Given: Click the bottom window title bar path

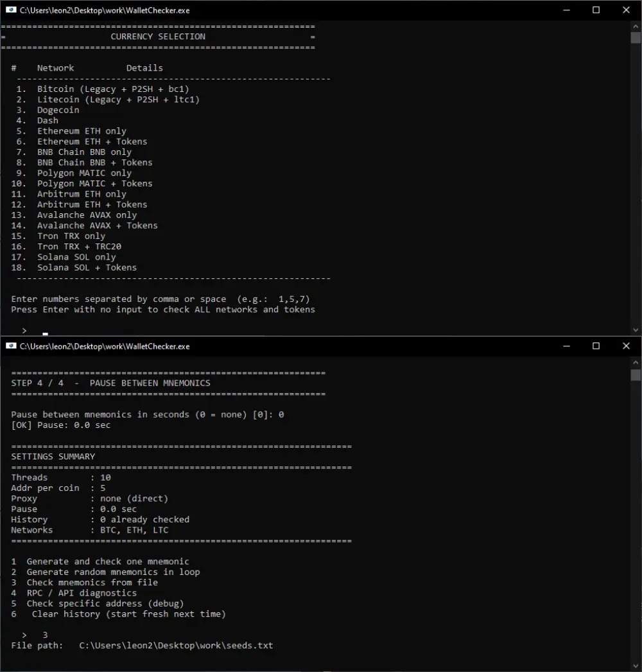Looking at the screenshot, I should click(105, 346).
